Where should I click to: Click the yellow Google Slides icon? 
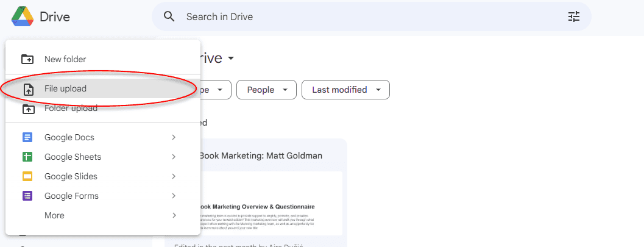27,176
